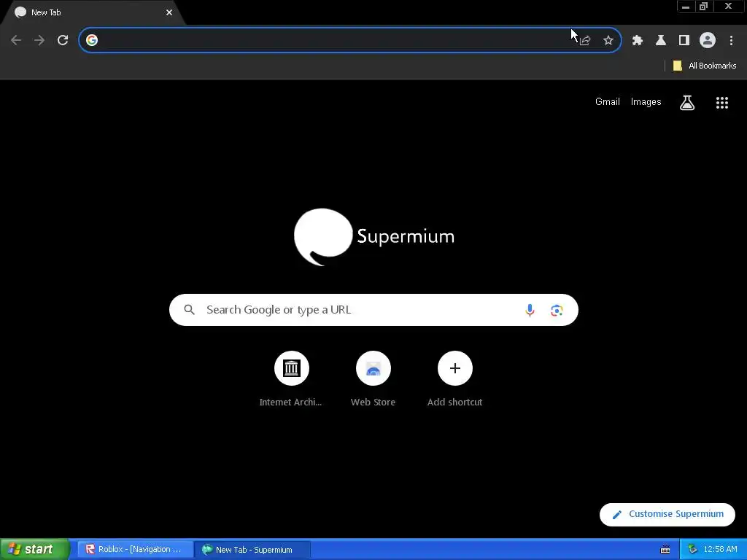
Task: Click the Supermium logo
Action: point(374,237)
